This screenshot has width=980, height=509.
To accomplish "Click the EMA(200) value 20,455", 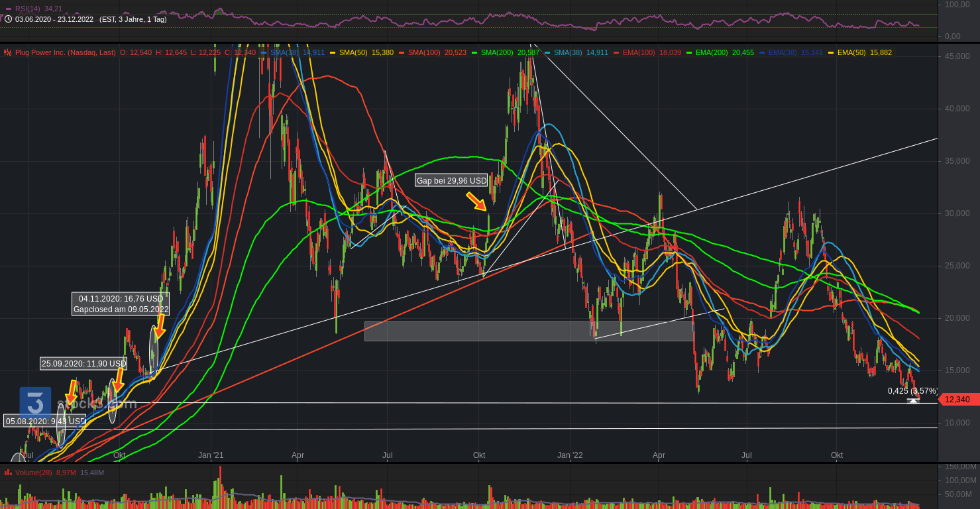I will pyautogui.click(x=743, y=52).
